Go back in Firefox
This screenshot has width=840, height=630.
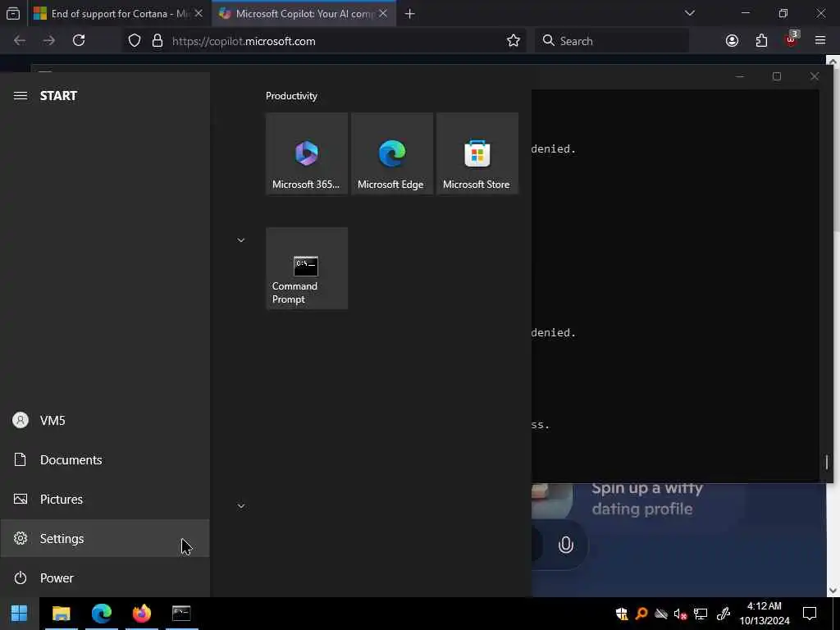pyautogui.click(x=20, y=41)
